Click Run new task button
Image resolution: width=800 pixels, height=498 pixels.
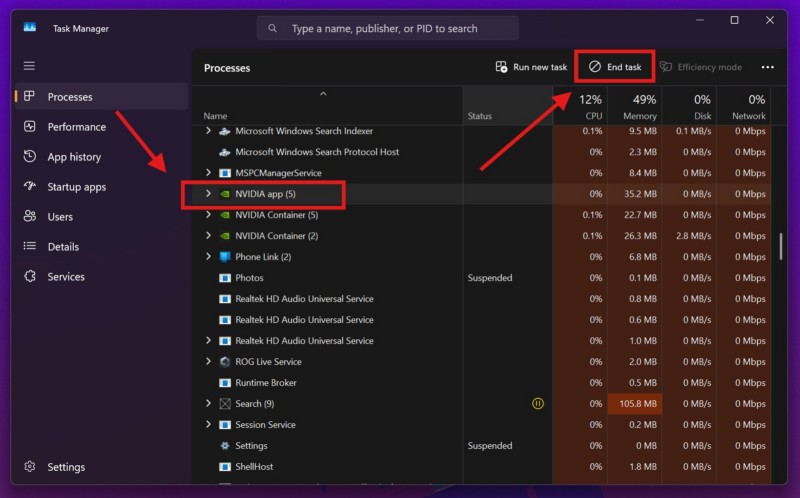[531, 67]
